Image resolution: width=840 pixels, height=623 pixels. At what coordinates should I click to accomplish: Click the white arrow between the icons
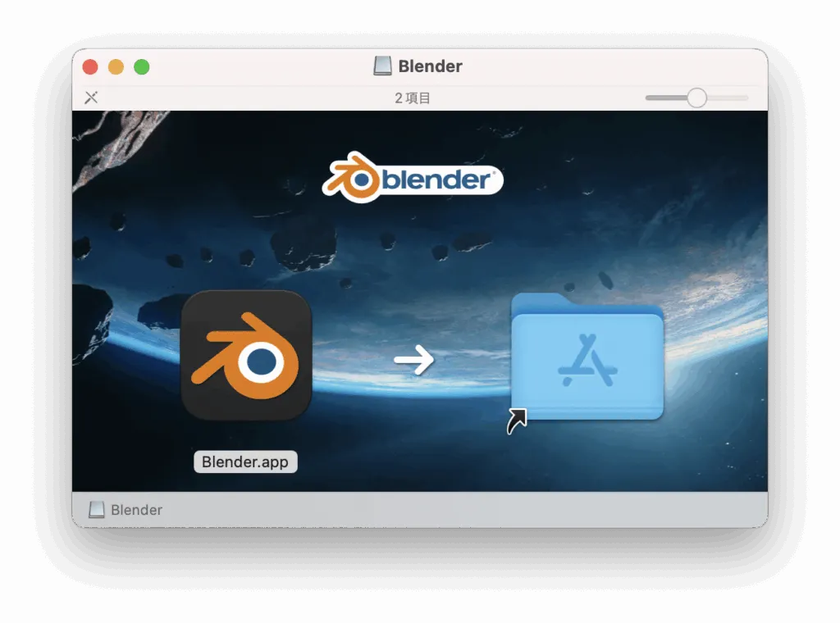click(x=413, y=360)
